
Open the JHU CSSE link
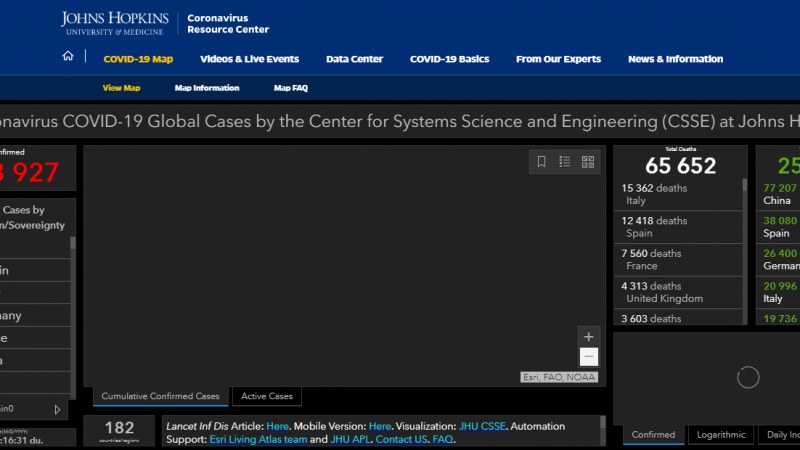tap(482, 426)
